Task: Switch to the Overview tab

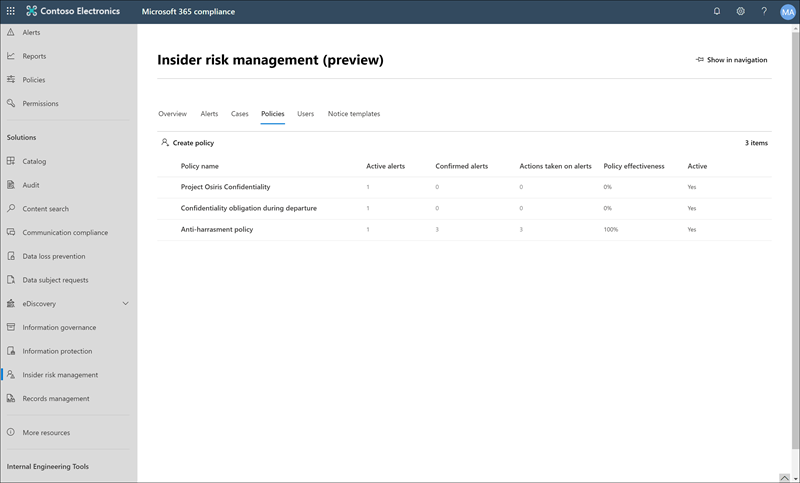Action: (172, 114)
